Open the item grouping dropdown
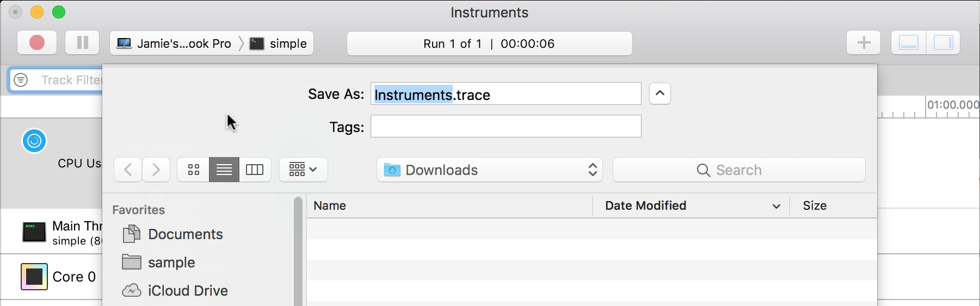The image size is (980, 306). click(303, 170)
